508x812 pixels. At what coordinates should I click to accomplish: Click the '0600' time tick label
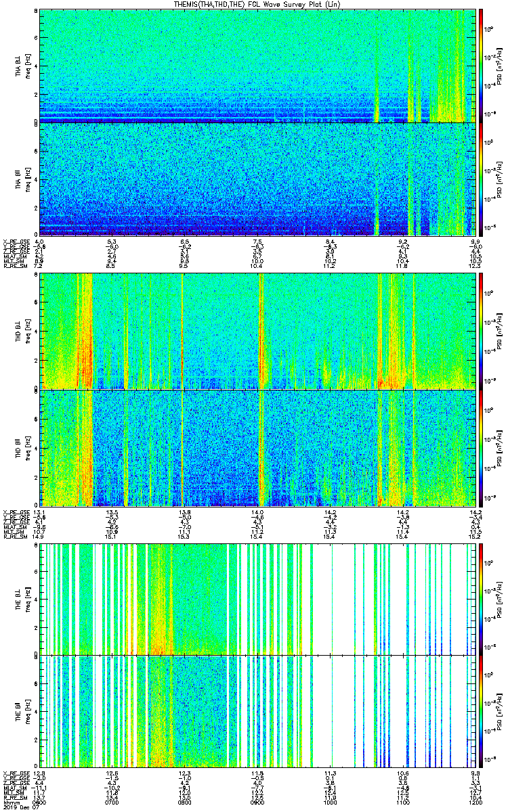pyautogui.click(x=39, y=802)
